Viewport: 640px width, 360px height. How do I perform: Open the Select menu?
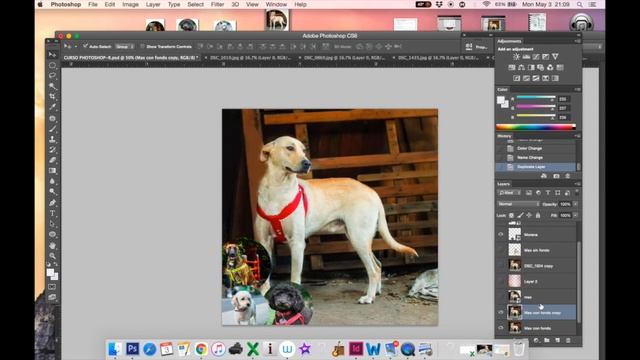coord(195,4)
